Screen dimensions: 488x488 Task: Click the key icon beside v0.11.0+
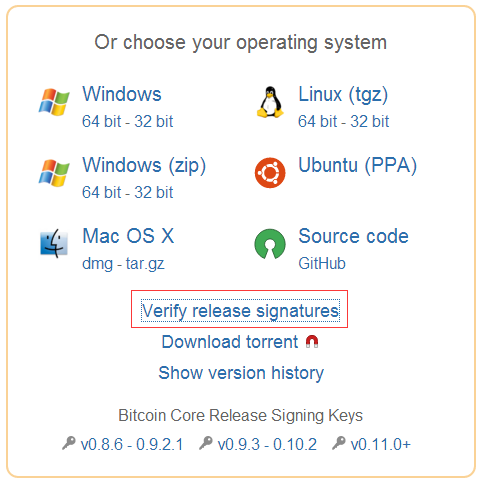click(x=339, y=443)
